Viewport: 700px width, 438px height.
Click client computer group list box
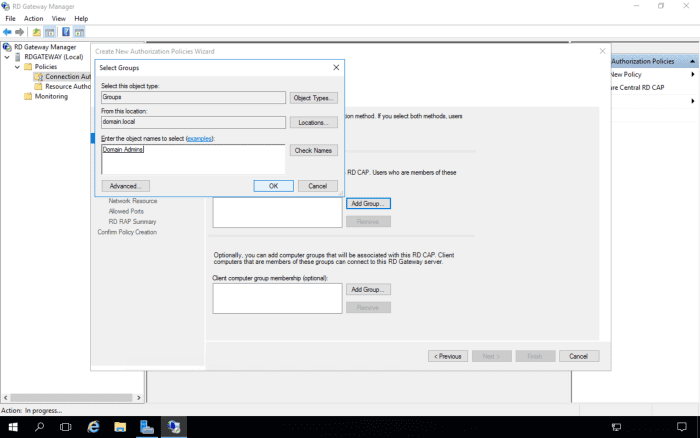tap(277, 298)
